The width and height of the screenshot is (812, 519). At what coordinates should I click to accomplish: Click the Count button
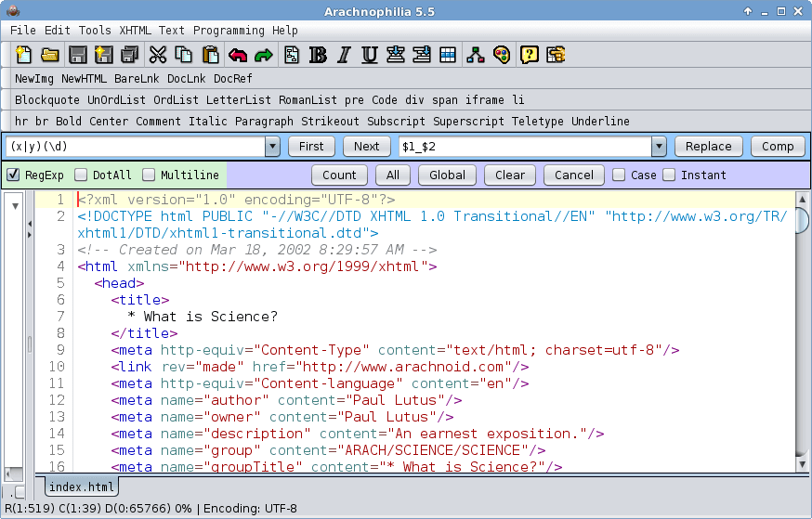coord(339,175)
